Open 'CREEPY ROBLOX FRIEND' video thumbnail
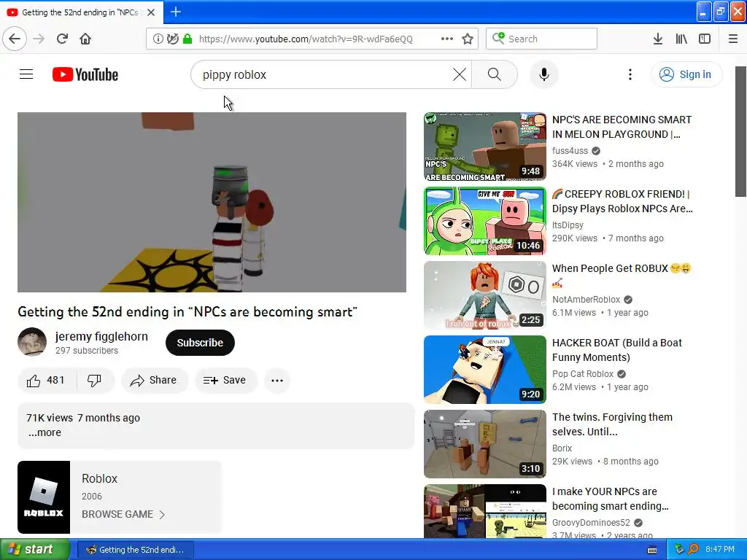This screenshot has height=560, width=747. click(x=485, y=221)
